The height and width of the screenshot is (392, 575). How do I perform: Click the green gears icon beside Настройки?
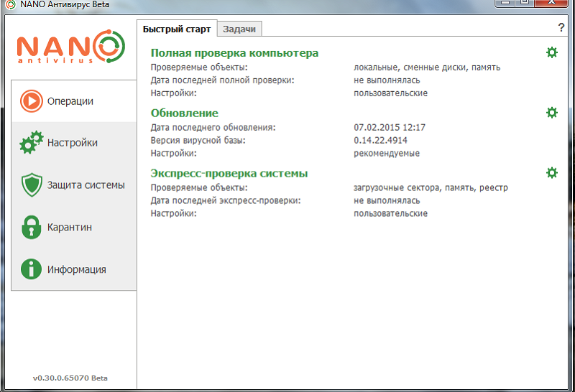pos(30,143)
